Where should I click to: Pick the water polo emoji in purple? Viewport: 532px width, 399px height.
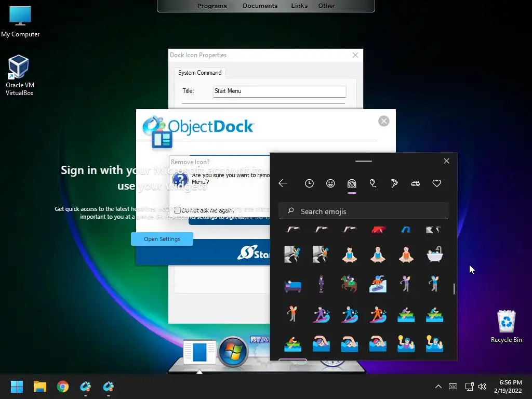[406, 344]
